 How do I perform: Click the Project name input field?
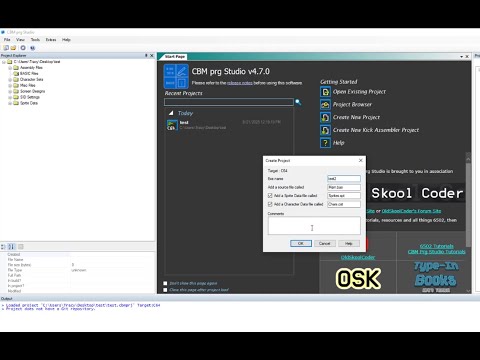(344, 179)
